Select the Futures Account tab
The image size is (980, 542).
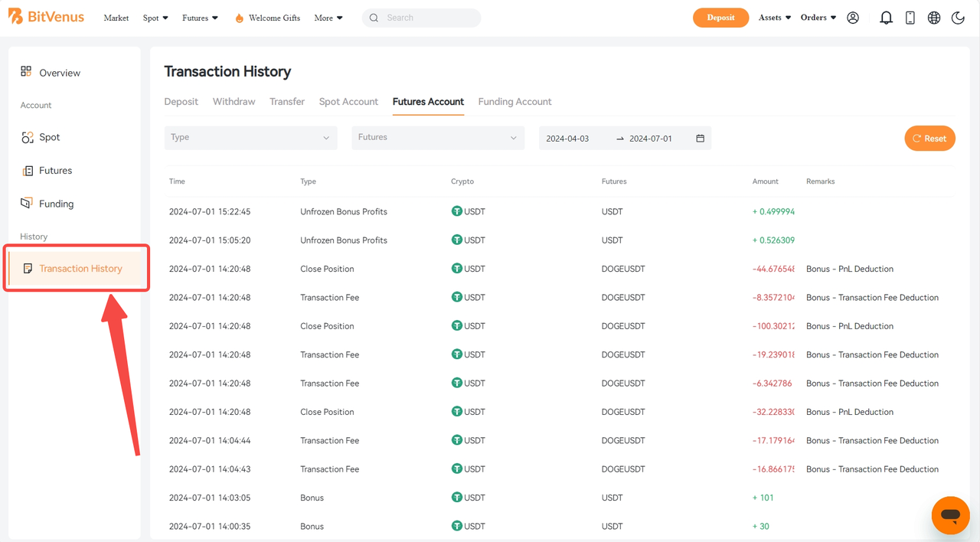(428, 102)
